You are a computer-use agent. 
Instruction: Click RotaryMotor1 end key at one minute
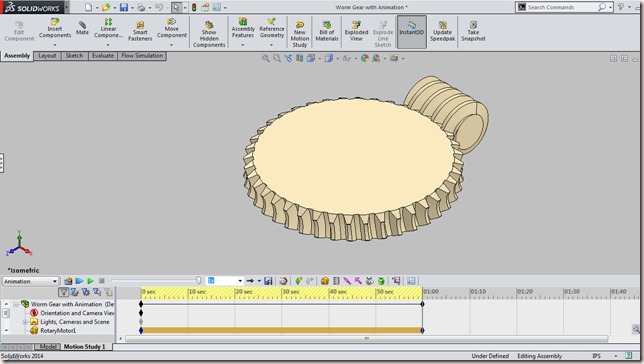(422, 330)
